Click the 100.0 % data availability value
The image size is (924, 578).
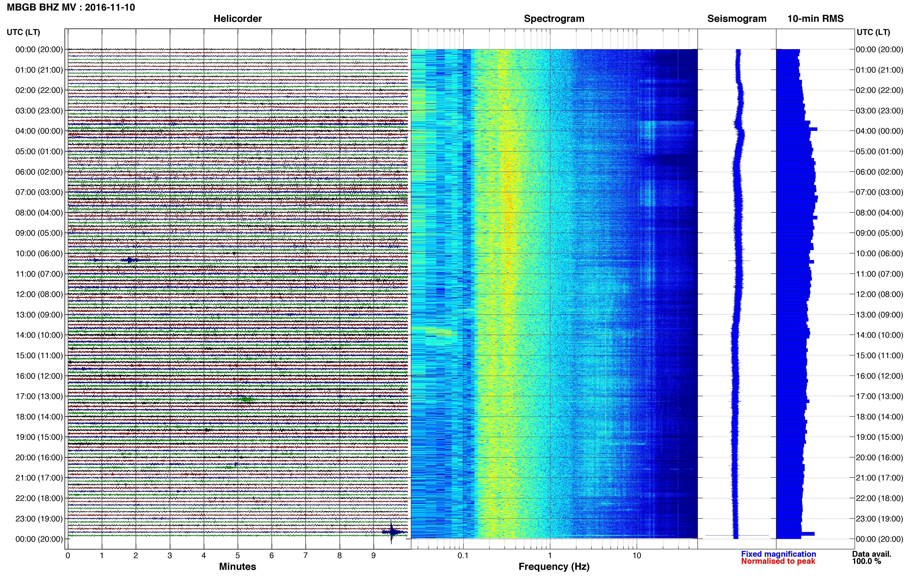pyautogui.click(x=866, y=561)
